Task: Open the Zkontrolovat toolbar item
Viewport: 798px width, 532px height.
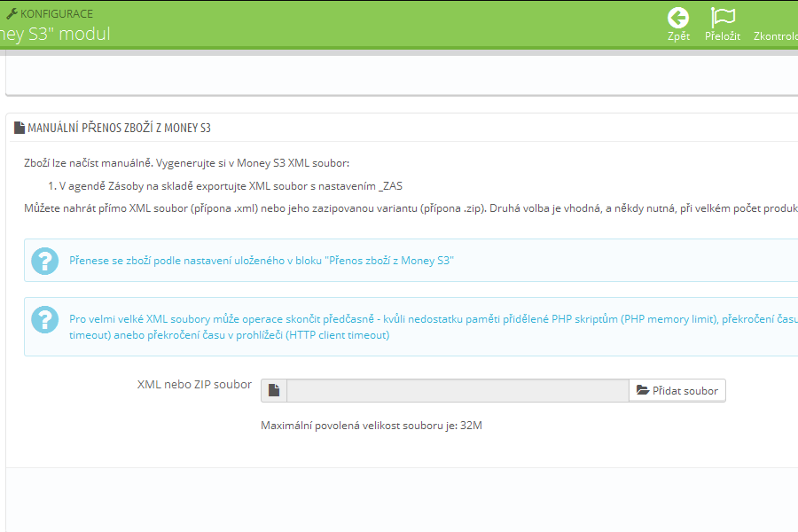Action: point(776,36)
